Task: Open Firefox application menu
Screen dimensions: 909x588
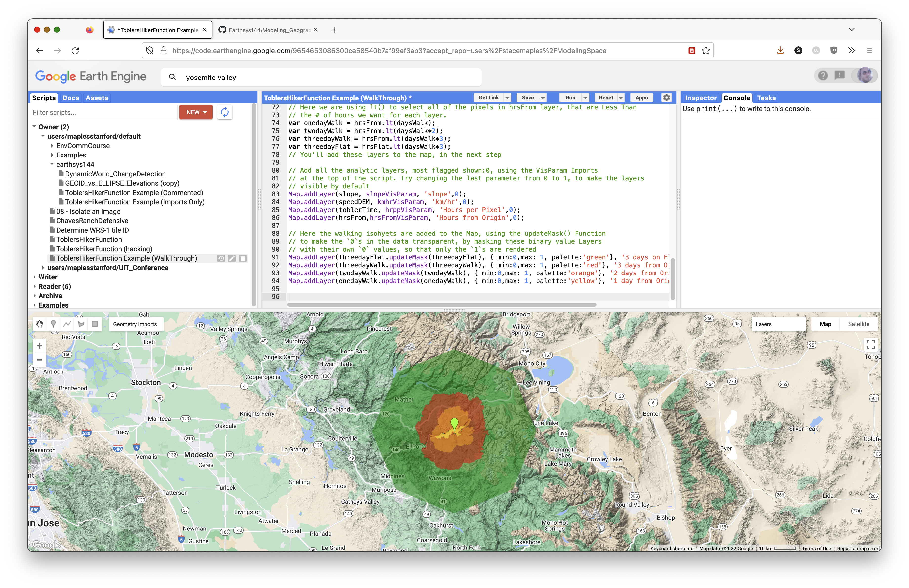Action: pos(869,50)
